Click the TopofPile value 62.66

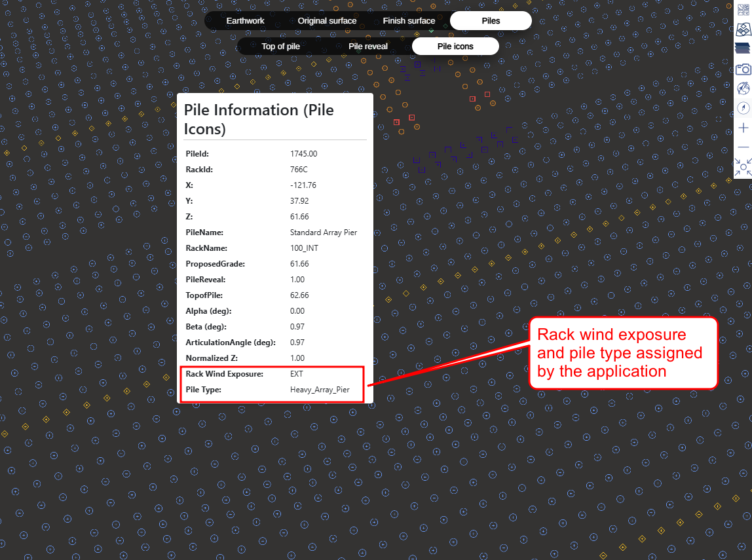pyautogui.click(x=299, y=295)
